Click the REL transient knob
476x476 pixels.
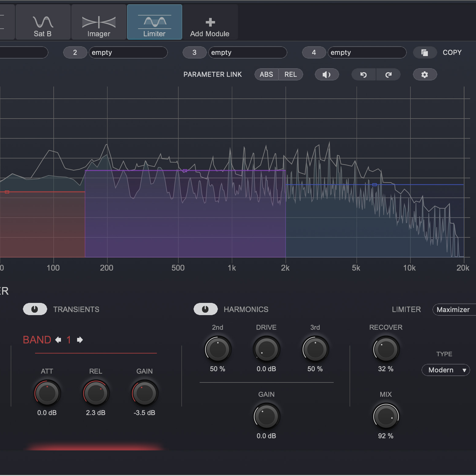(x=96, y=393)
